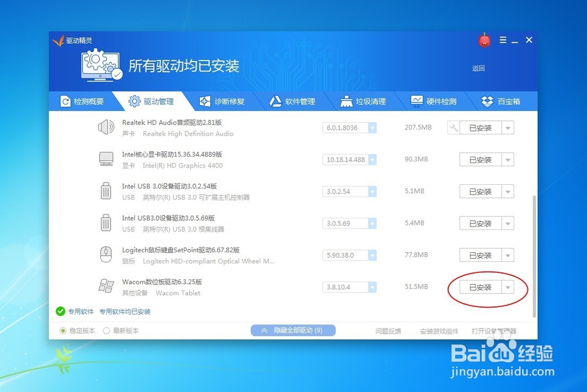Click 已安装 button for Intel USB3.0 3.0.5.69 driver
Image resolution: width=587 pixels, height=392 pixels.
pos(480,224)
